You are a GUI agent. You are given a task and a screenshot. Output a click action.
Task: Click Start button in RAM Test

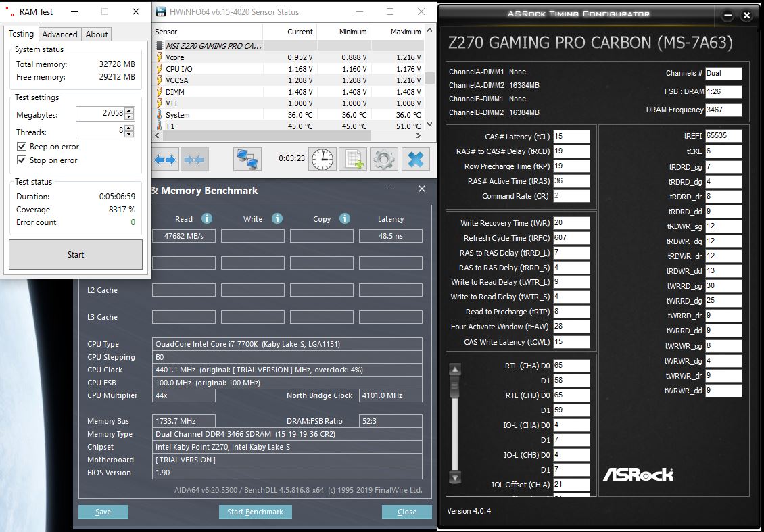click(x=76, y=254)
